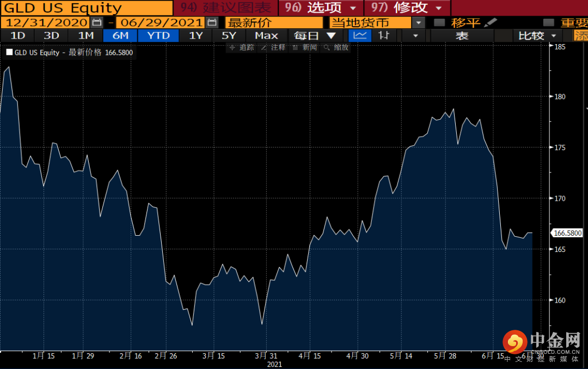Open the 96) 选项 options menu
The width and height of the screenshot is (588, 369).
point(321,8)
